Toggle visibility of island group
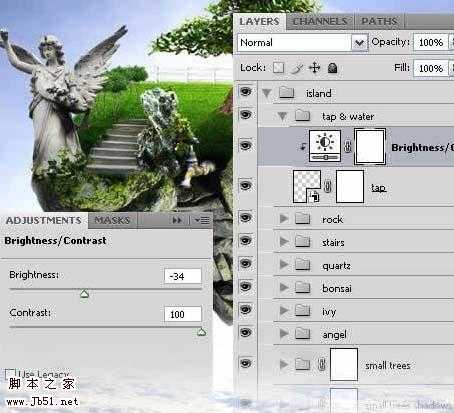 (x=246, y=91)
